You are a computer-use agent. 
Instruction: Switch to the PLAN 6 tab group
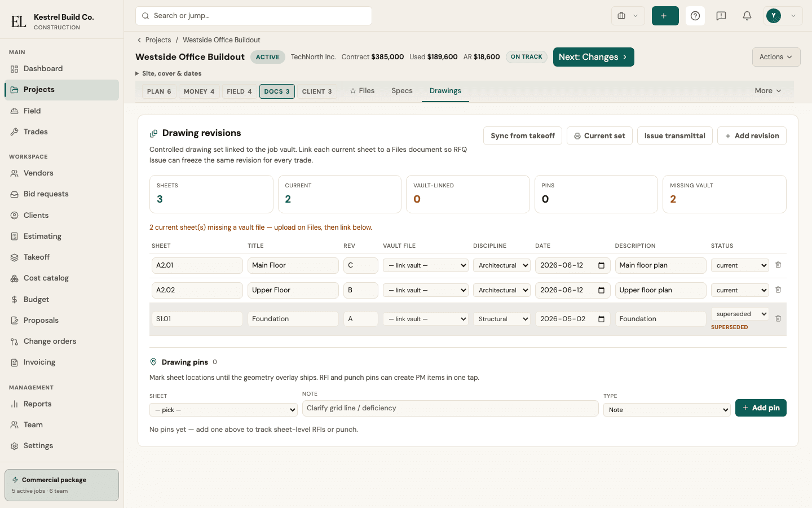[x=159, y=91]
